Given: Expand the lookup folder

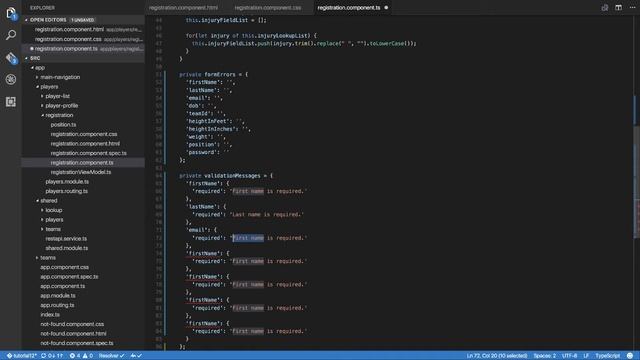Looking at the screenshot, I should point(54,210).
